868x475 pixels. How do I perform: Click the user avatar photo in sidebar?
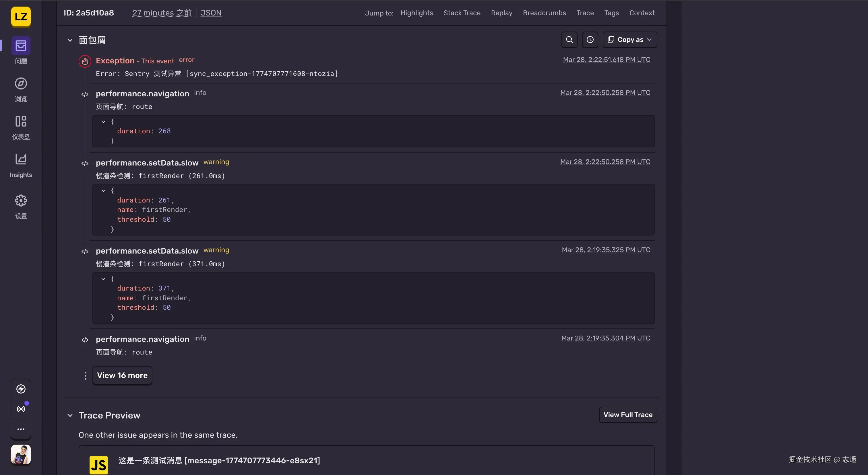[21, 454]
